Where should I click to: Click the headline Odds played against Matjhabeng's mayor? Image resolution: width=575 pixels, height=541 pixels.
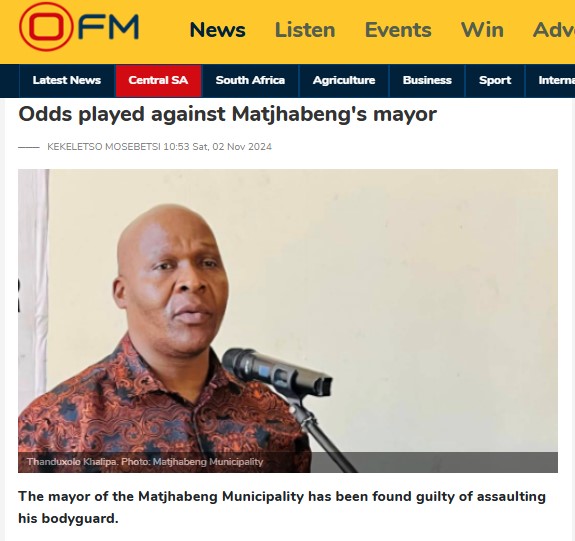227,114
